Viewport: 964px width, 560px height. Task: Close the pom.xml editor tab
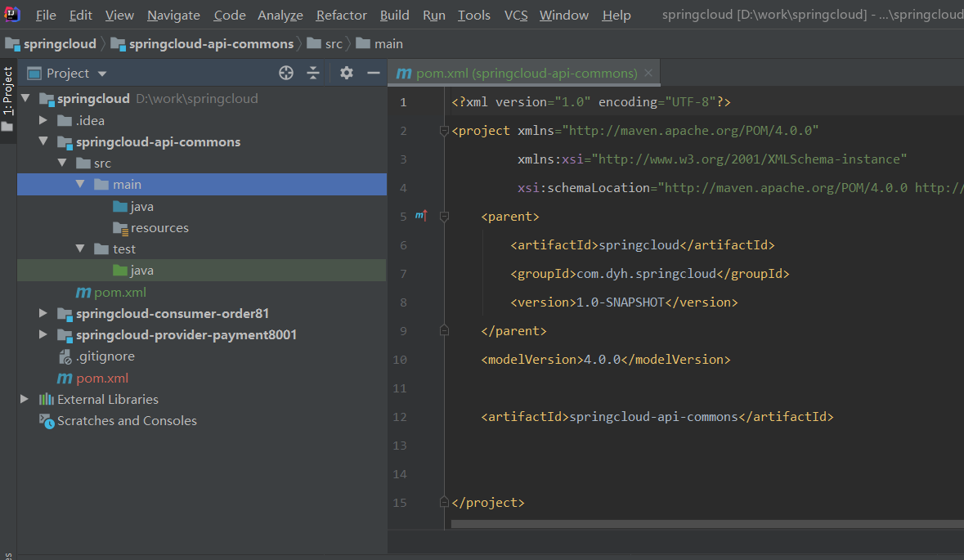[x=648, y=73]
